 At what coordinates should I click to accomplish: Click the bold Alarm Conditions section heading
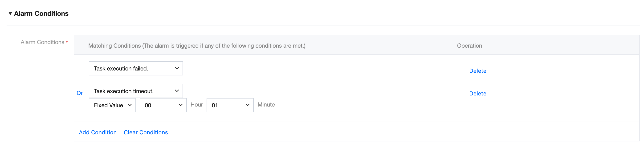click(41, 13)
